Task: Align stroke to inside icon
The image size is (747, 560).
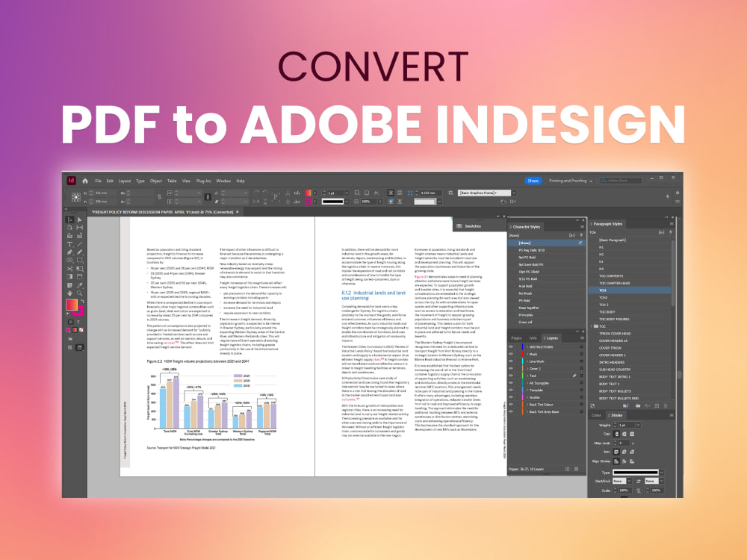Action: click(x=624, y=461)
